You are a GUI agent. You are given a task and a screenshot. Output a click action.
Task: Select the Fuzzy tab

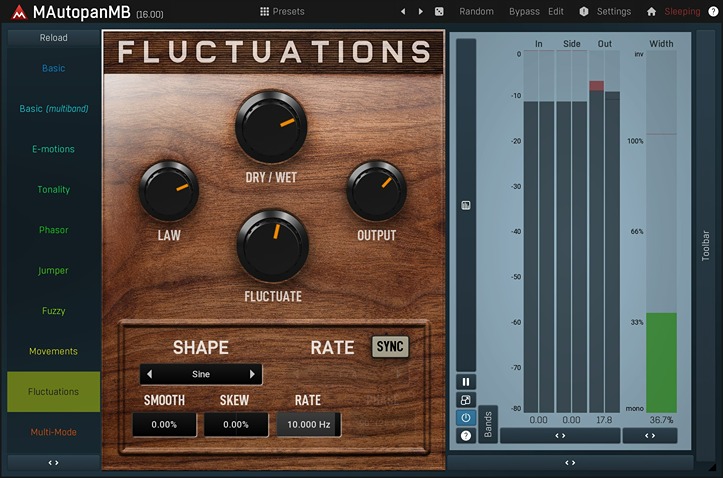53,311
